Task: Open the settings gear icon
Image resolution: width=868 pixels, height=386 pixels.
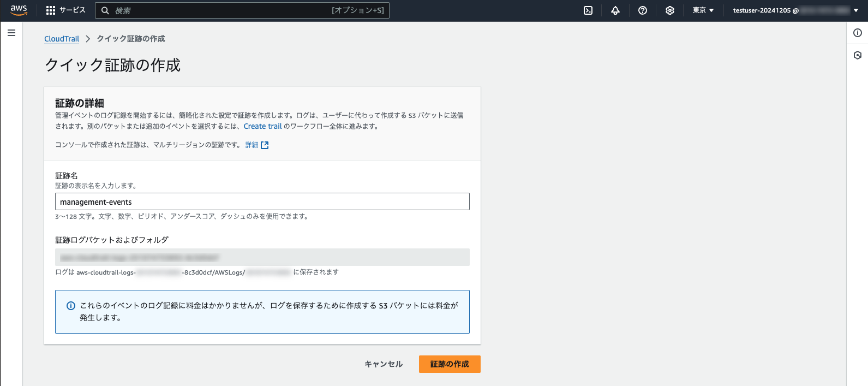Action: pos(670,10)
